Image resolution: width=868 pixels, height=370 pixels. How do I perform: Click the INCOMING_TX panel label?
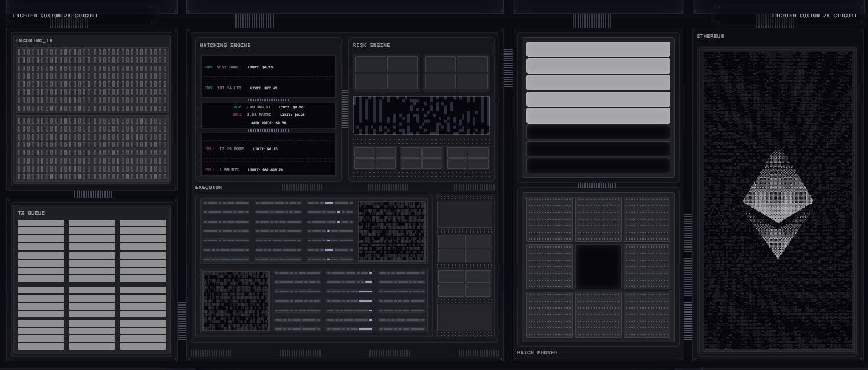pos(34,41)
